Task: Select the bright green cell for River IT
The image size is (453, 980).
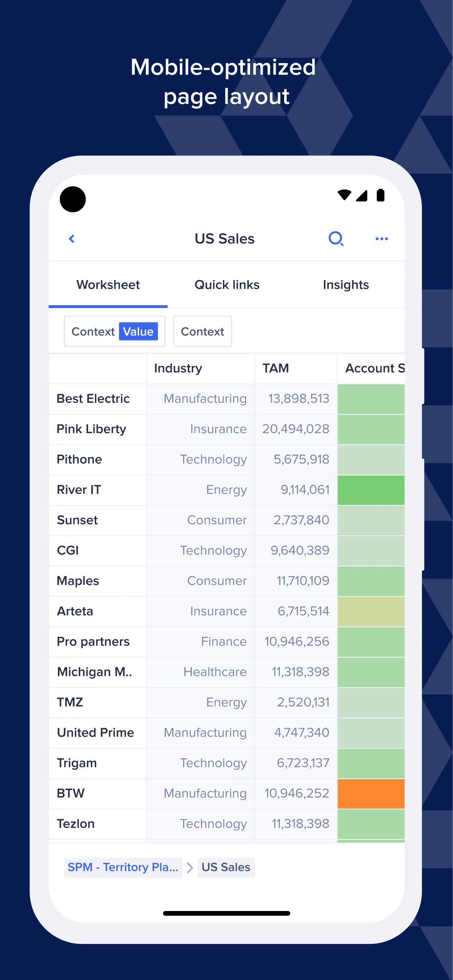Action: tap(371, 490)
